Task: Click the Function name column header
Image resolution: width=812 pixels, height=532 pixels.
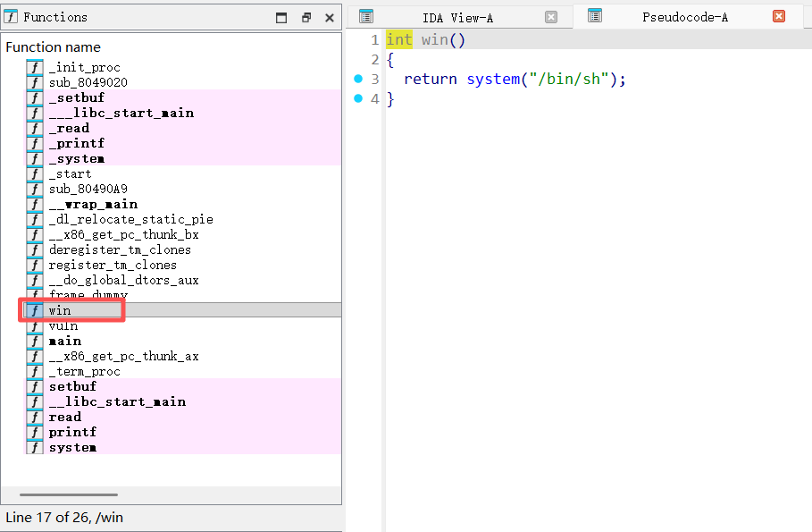Action: click(x=54, y=47)
